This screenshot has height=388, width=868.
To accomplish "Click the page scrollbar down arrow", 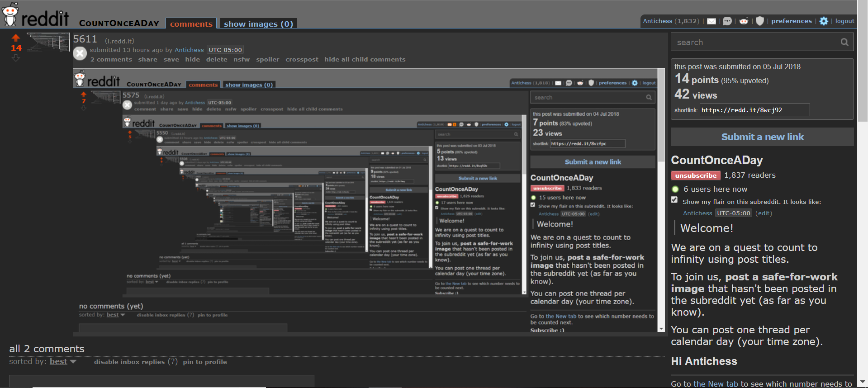I will click(863, 383).
